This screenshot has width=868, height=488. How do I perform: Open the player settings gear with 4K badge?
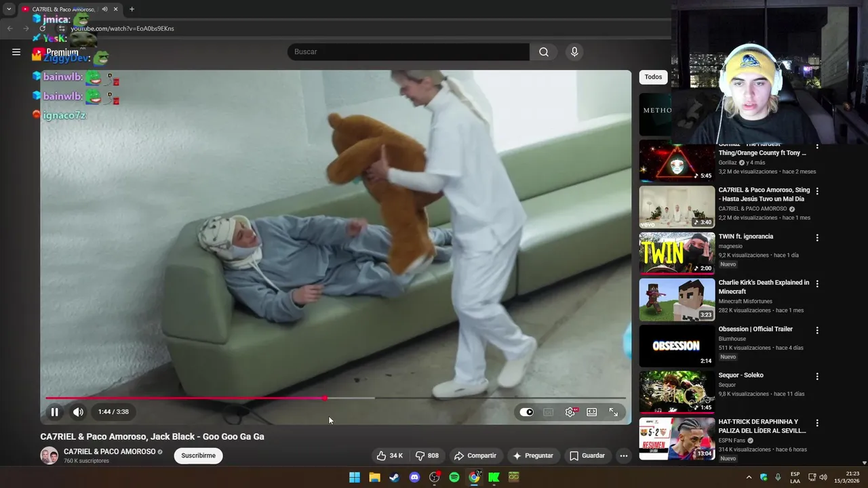(x=570, y=412)
